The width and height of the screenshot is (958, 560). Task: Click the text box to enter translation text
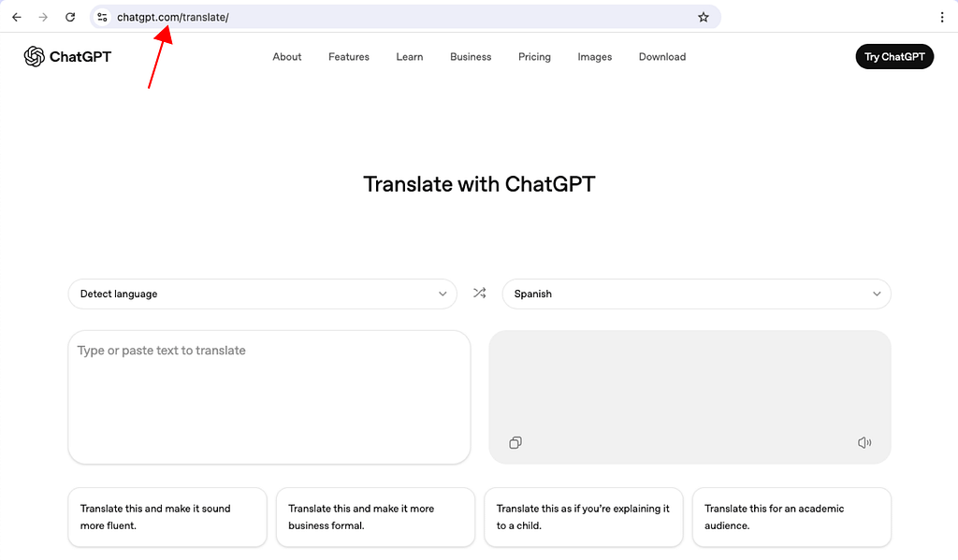269,397
